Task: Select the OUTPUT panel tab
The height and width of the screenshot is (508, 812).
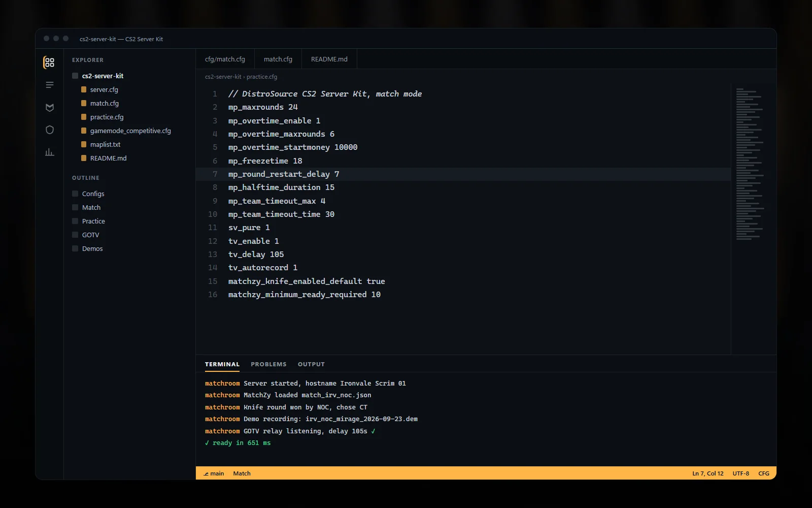Action: point(311,364)
